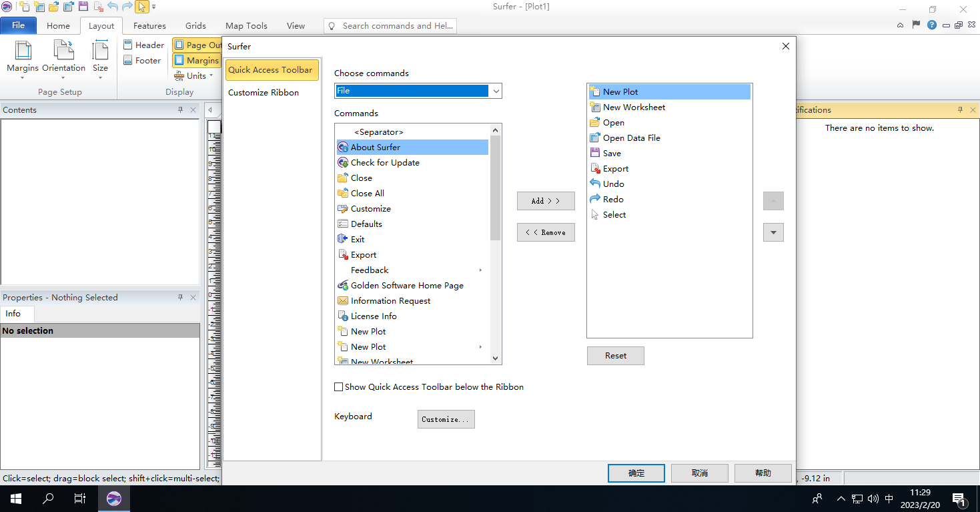Click the 帮助 help button
Screen dimensions: 980x512
763,473
